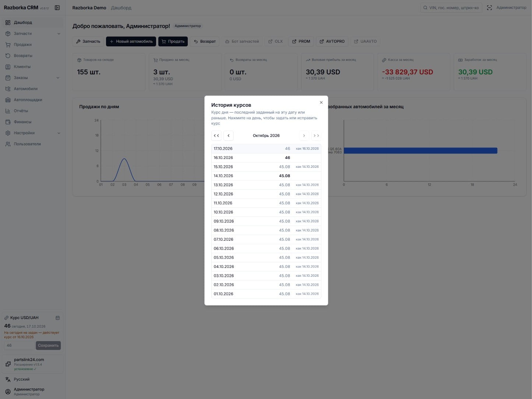Expand the Заказы sidebar chevron
This screenshot has height=399, width=532.
point(58,78)
